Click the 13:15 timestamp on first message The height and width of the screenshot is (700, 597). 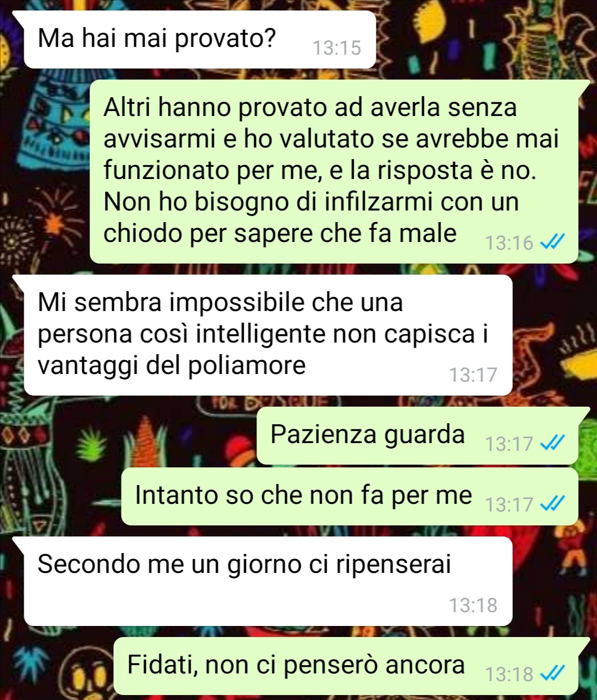point(337,49)
